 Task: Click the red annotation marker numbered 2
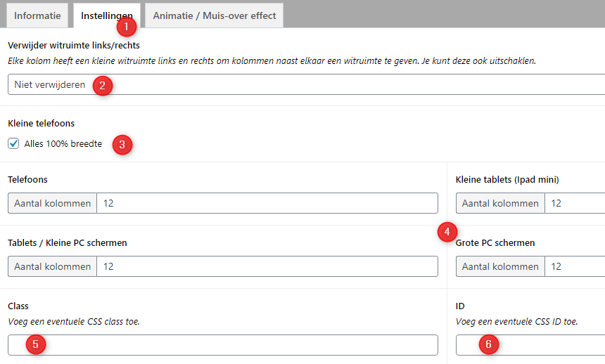coord(103,86)
